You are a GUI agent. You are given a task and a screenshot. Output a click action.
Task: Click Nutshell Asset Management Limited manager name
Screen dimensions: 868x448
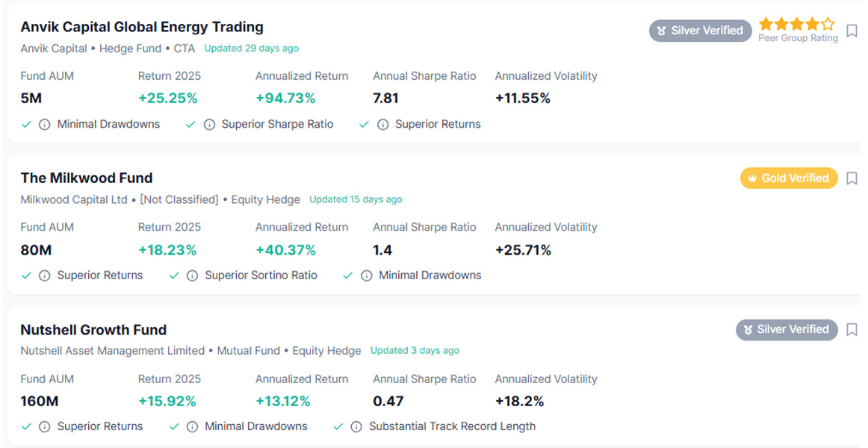[x=112, y=351]
